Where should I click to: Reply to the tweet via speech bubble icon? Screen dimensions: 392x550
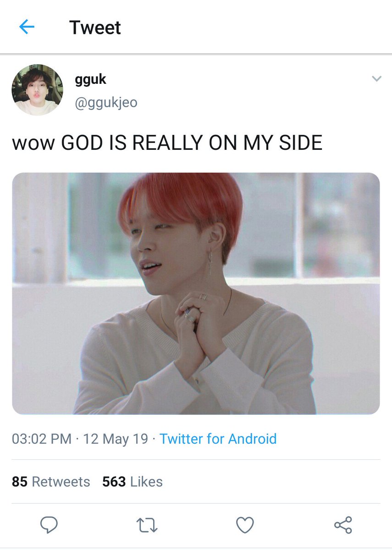(x=49, y=525)
